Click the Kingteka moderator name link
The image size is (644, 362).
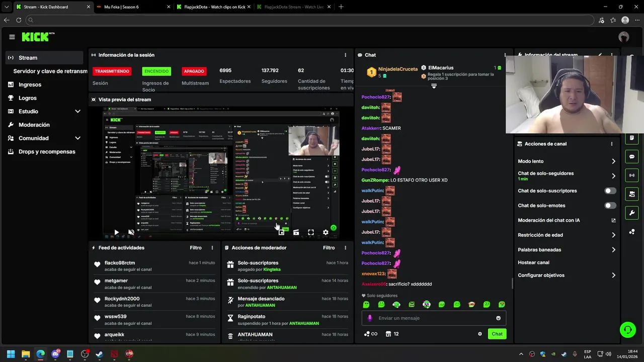click(x=272, y=269)
